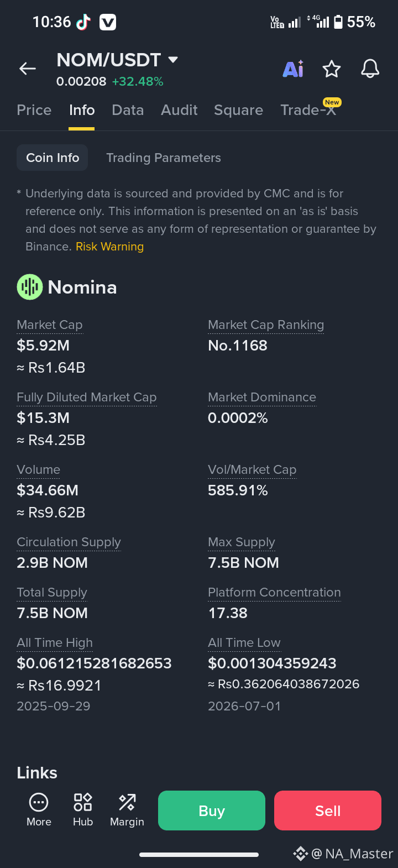The width and height of the screenshot is (398, 868).
Task: Tap the red Sell button
Action: coord(328,811)
